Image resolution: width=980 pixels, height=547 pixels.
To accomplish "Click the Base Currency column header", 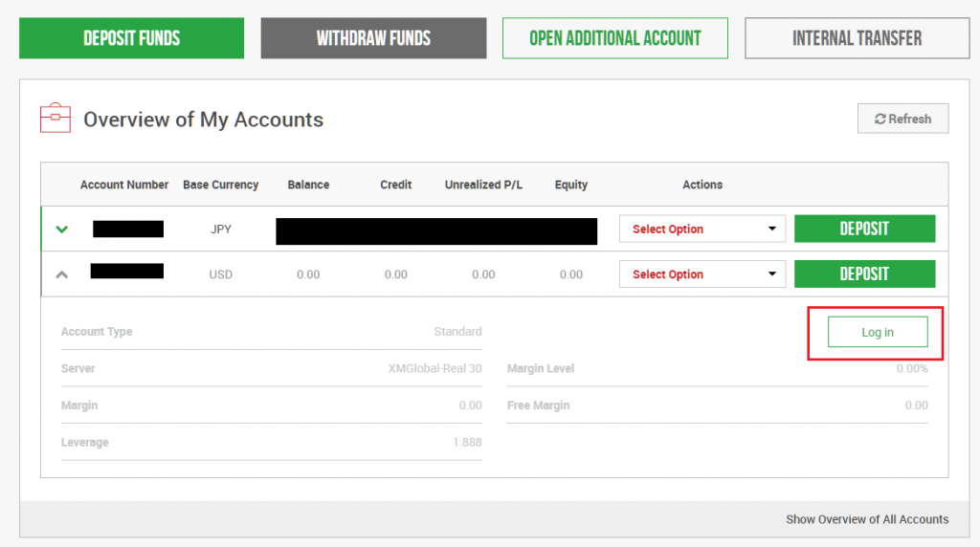I will (220, 185).
